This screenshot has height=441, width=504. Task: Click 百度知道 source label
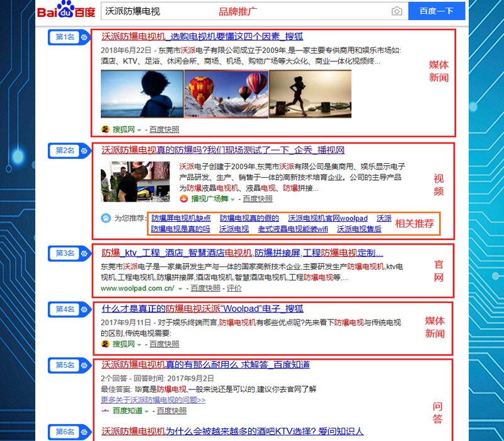point(127,411)
